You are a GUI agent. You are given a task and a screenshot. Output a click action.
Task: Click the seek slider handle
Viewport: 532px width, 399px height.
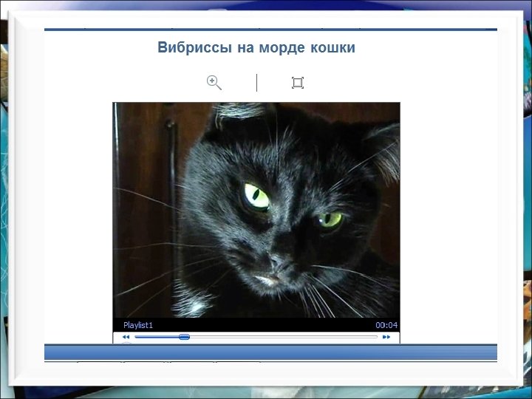(184, 337)
